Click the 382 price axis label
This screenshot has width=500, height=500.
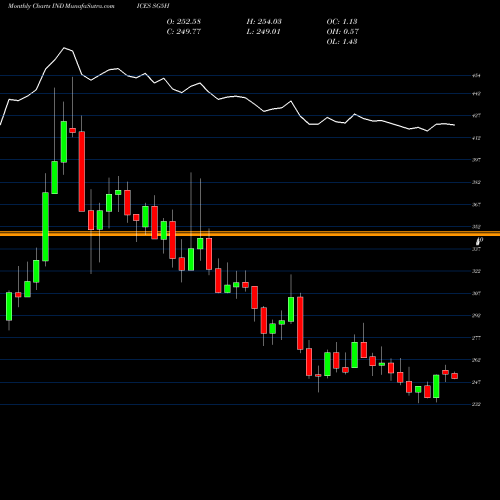476,182
